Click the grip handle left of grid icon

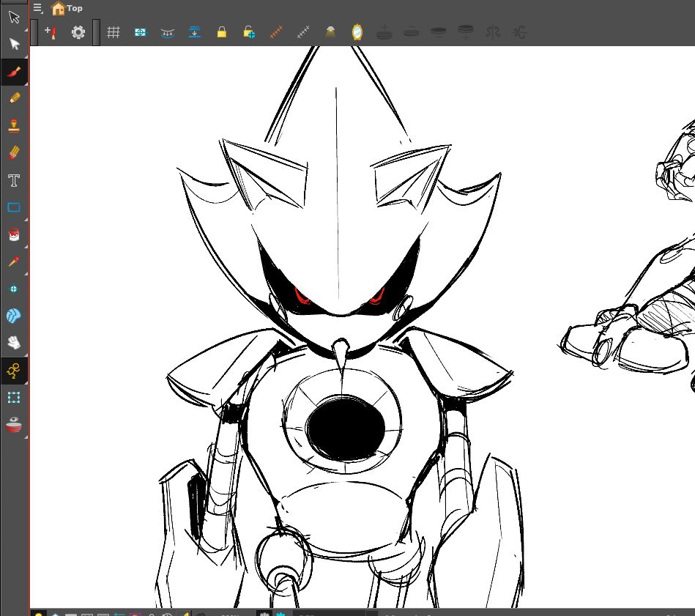pyautogui.click(x=96, y=32)
